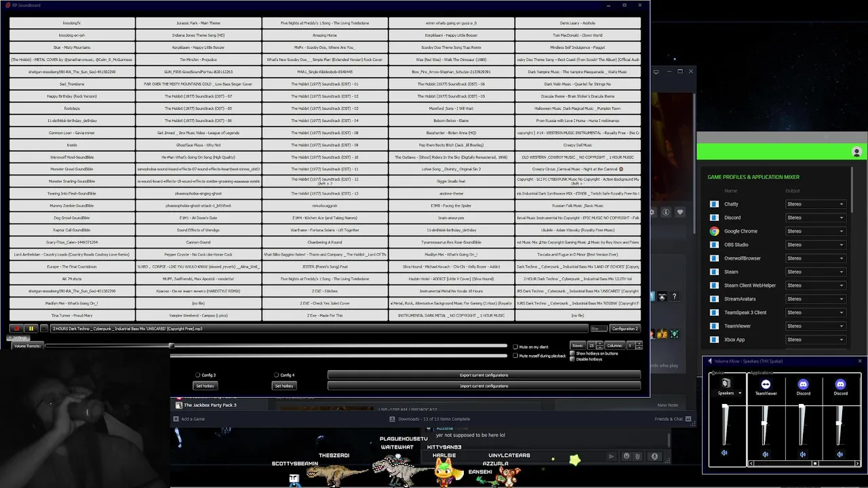This screenshot has width=868, height=488.
Task: Increase the Columns stepper value
Action: [x=638, y=344]
